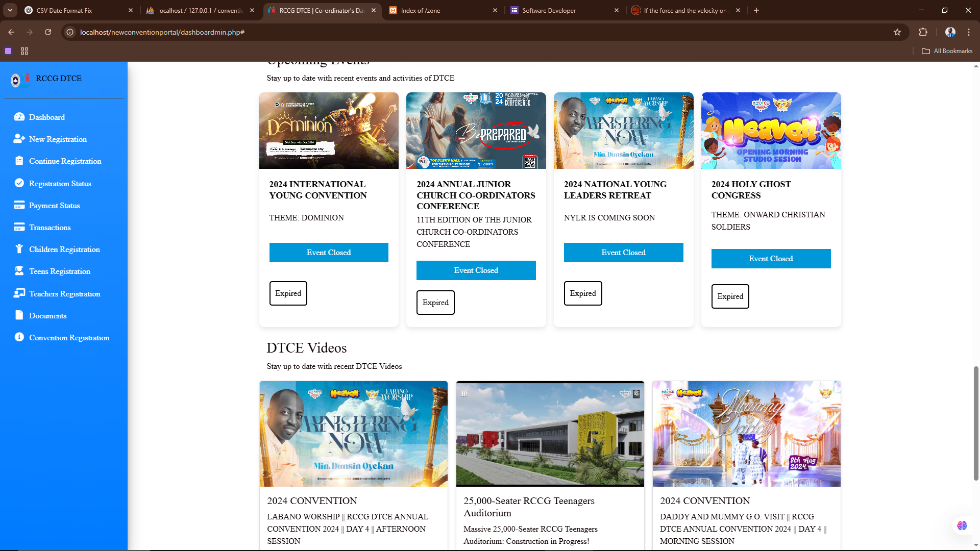Open the Chrome three-dot menu
Viewport: 980px width, 551px height.
click(x=969, y=32)
